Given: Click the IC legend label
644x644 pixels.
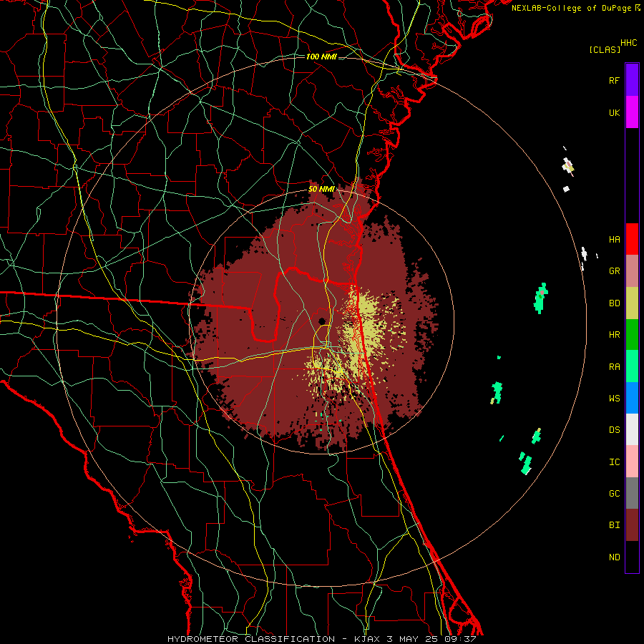Looking at the screenshot, I should tap(614, 462).
